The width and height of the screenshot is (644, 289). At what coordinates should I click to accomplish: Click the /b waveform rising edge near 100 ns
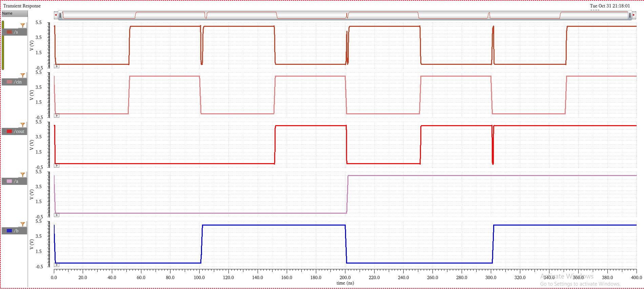tap(202, 244)
